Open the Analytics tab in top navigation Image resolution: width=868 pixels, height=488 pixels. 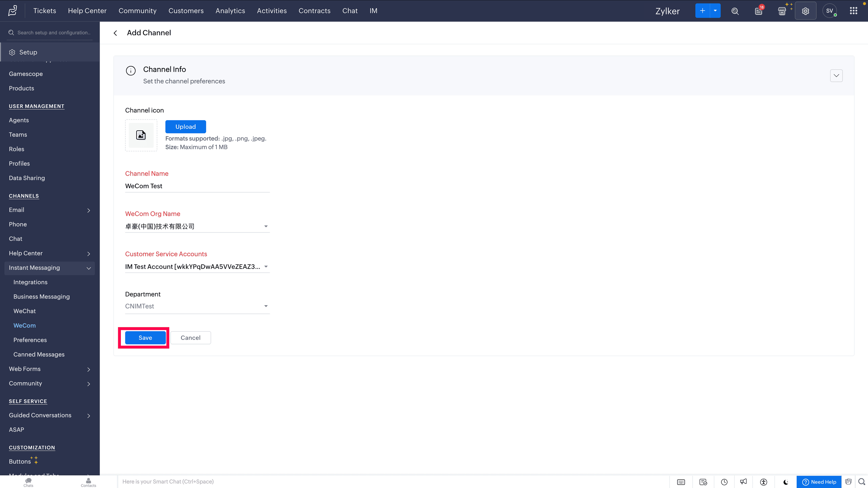tap(230, 11)
